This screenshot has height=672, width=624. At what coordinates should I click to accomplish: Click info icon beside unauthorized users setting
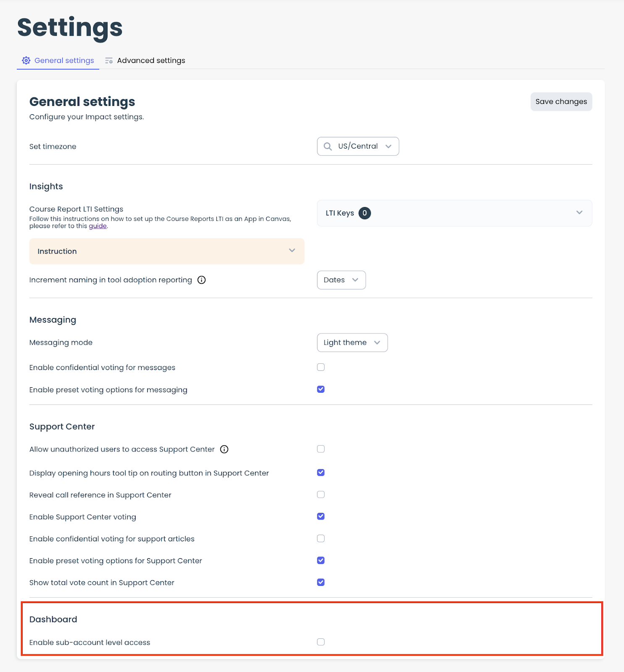[x=224, y=449]
